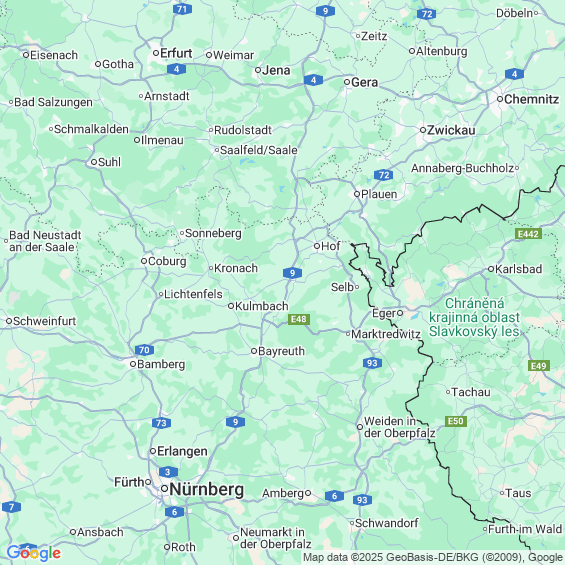Viewport: 565px width, 565px height.
Task: Select the Zwickau city label
Action: [451, 130]
